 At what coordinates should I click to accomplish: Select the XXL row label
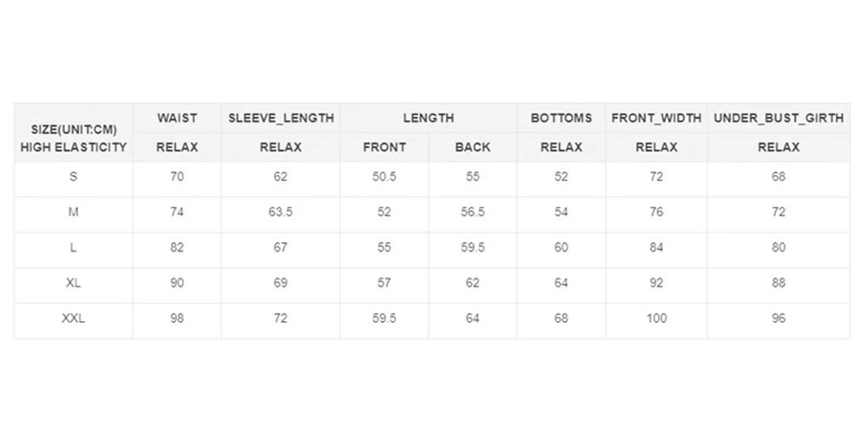point(73,319)
